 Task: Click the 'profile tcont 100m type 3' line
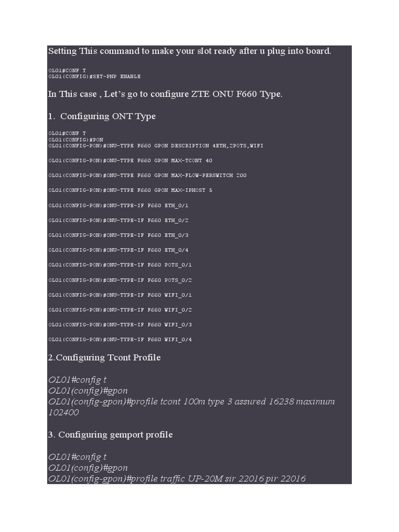pyautogui.click(x=191, y=402)
